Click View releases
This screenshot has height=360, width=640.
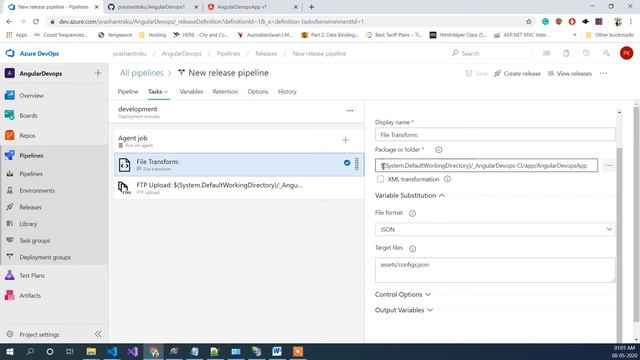click(569, 73)
